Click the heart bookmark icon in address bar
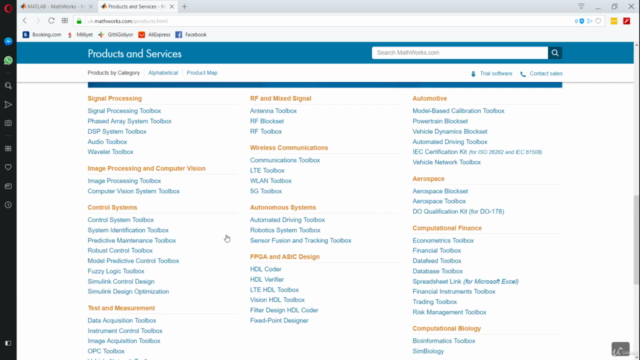This screenshot has height=360, width=640. pyautogui.click(x=598, y=21)
